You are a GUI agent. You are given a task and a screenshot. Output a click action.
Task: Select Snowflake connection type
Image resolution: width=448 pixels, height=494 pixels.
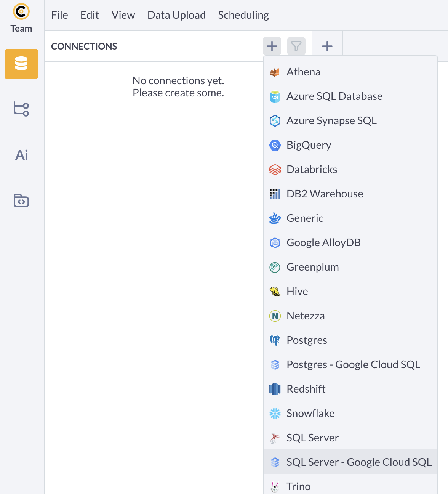[x=350, y=413]
